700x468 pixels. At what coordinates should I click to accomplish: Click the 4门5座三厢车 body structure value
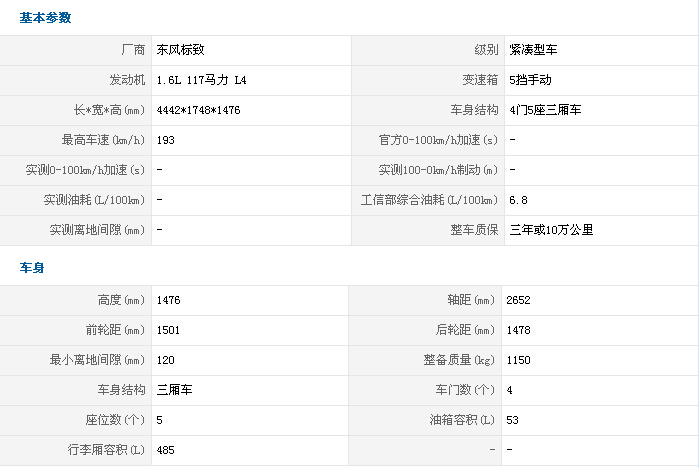(544, 110)
